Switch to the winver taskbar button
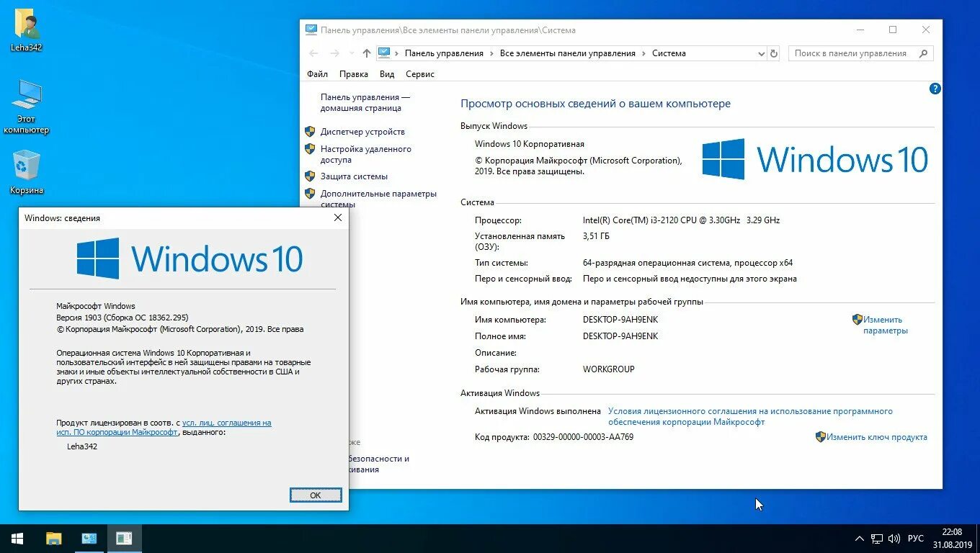Image resolution: width=980 pixels, height=553 pixels. [125, 539]
